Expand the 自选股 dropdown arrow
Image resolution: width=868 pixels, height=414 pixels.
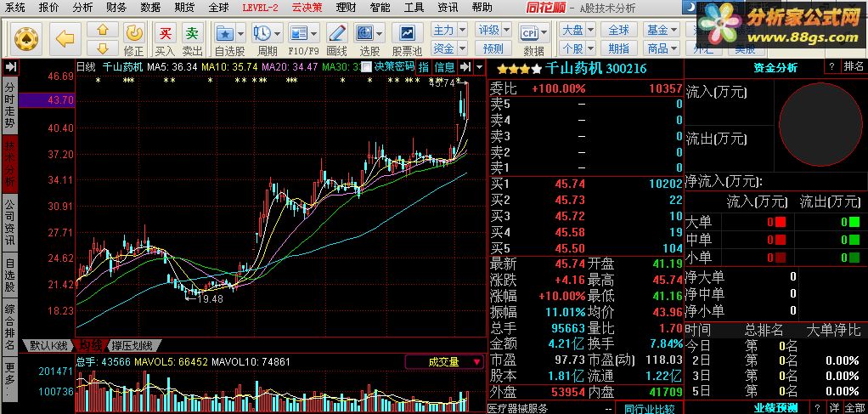coord(241,33)
